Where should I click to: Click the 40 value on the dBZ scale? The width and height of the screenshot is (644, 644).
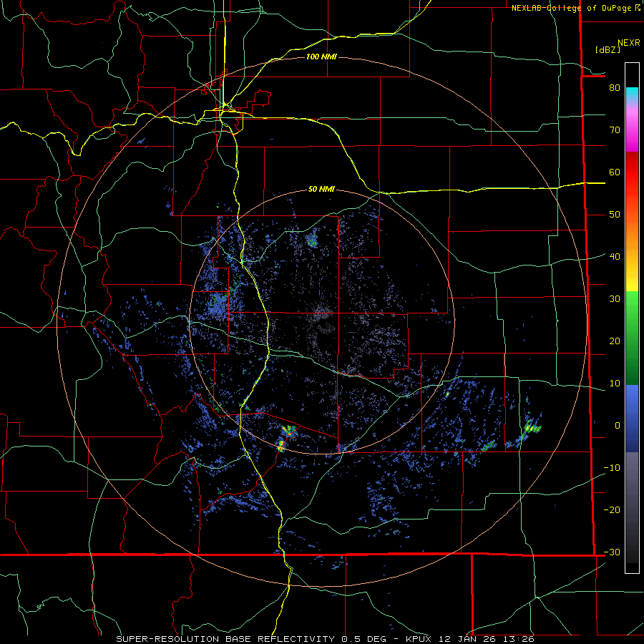(x=615, y=257)
